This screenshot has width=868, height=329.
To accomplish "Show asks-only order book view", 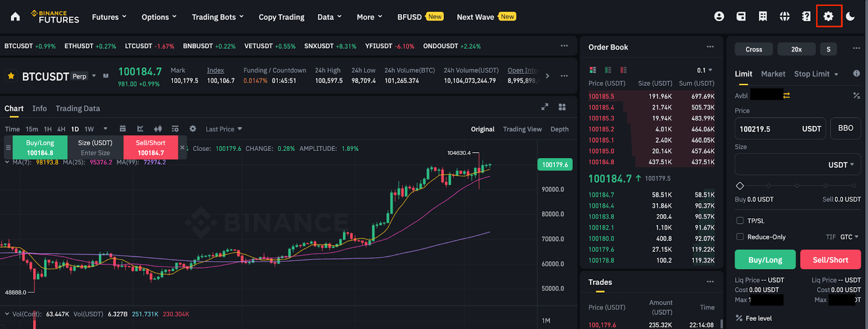I will [x=623, y=70].
